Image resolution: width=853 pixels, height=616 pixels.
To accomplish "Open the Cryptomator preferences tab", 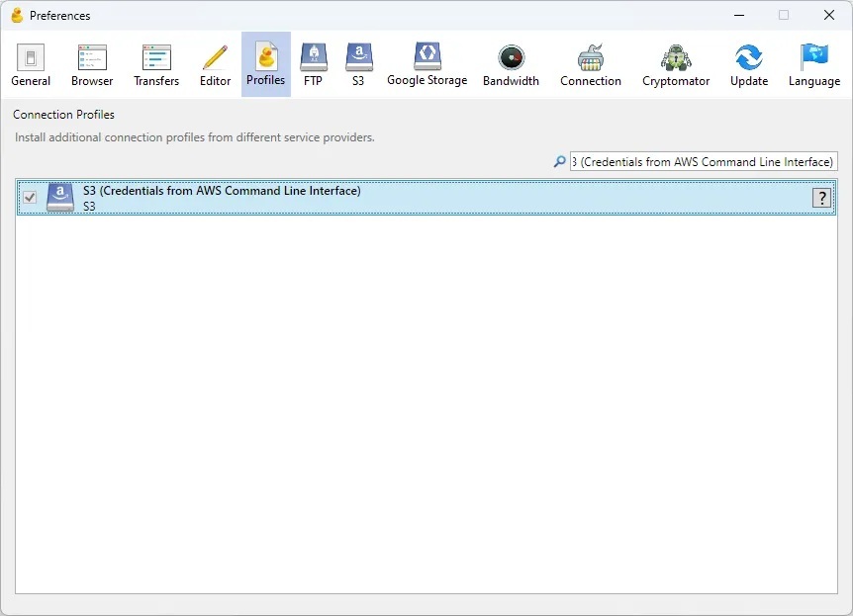I will click(676, 64).
